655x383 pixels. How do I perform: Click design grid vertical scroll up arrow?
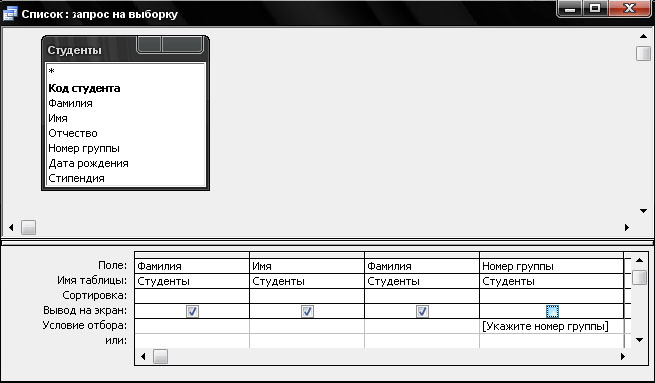639,260
